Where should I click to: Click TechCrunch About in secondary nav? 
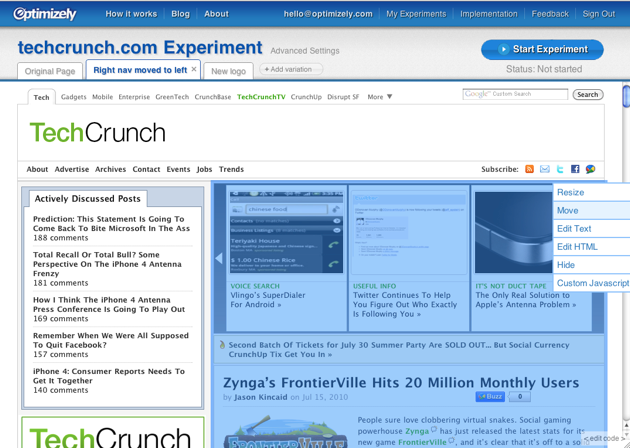pyautogui.click(x=37, y=169)
